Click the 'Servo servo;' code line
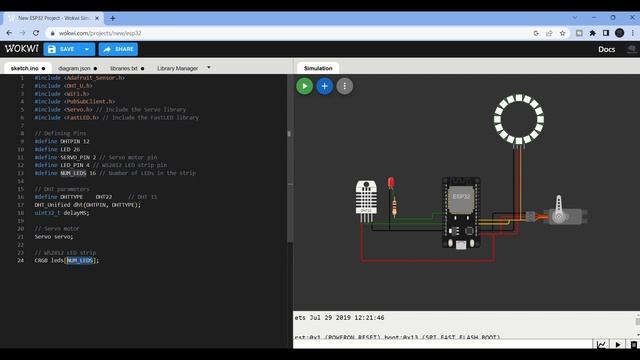Image resolution: width=640 pixels, height=360 pixels. pos(54,237)
